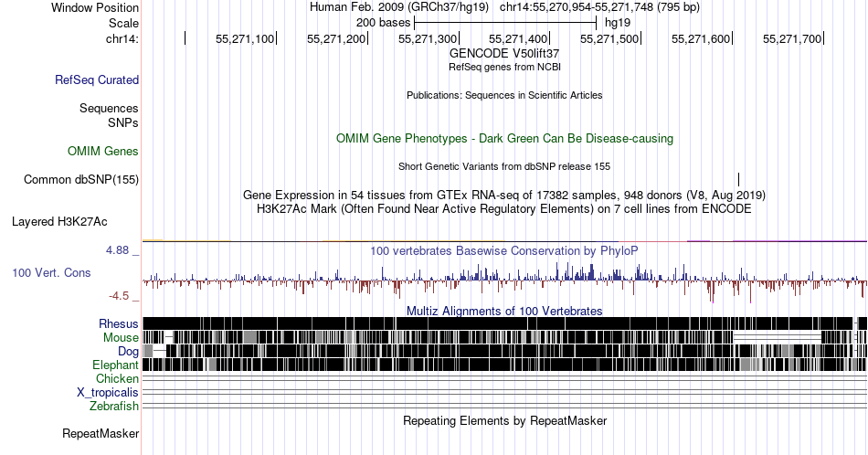Click the Common dbSNP(155) track label
Image resolution: width=868 pixels, height=455 pixels.
pyautogui.click(x=81, y=179)
